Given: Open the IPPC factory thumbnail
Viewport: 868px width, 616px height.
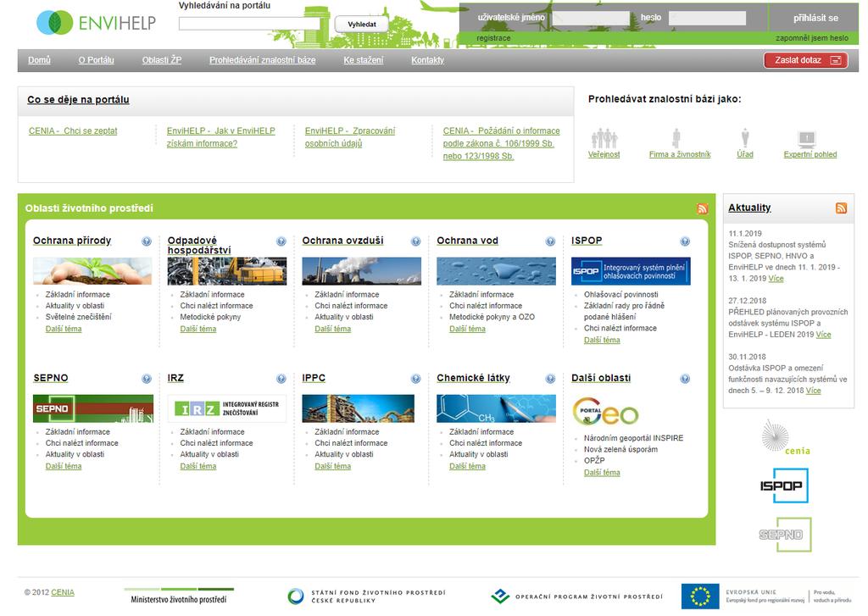Looking at the screenshot, I should 359,408.
